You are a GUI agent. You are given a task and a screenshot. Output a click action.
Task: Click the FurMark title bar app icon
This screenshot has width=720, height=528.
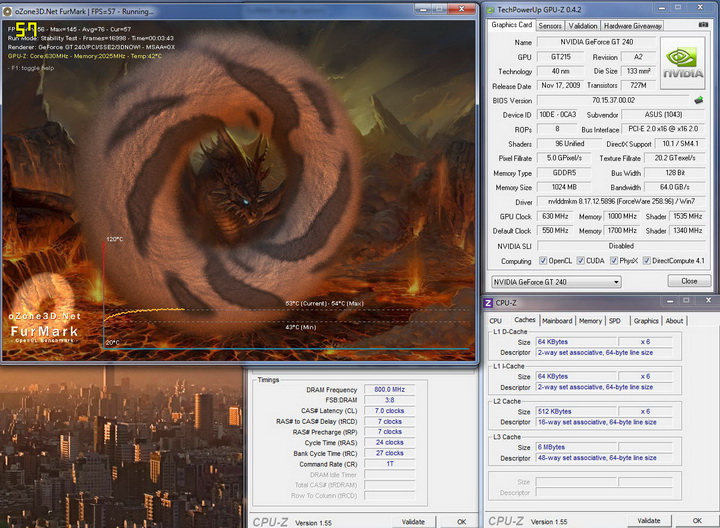click(7, 11)
